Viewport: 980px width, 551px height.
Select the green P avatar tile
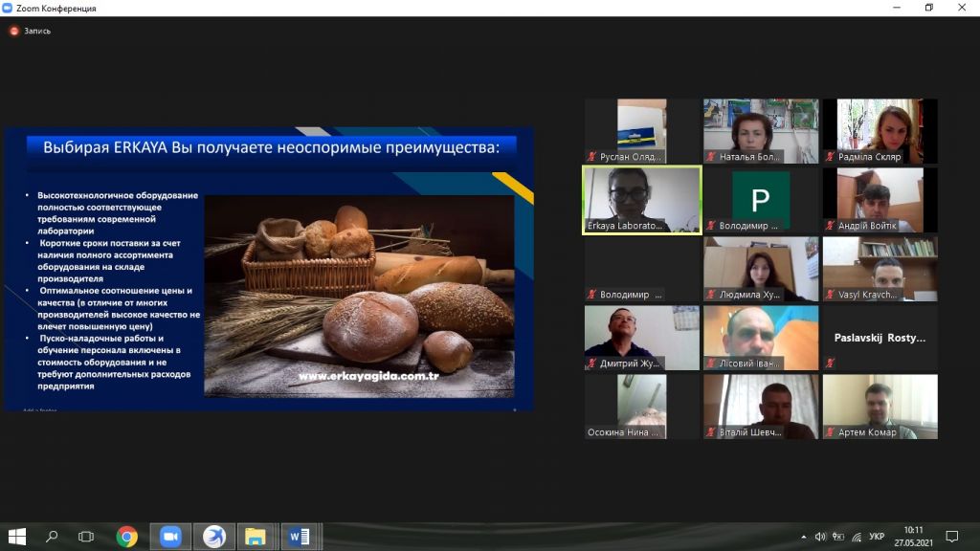(761, 200)
